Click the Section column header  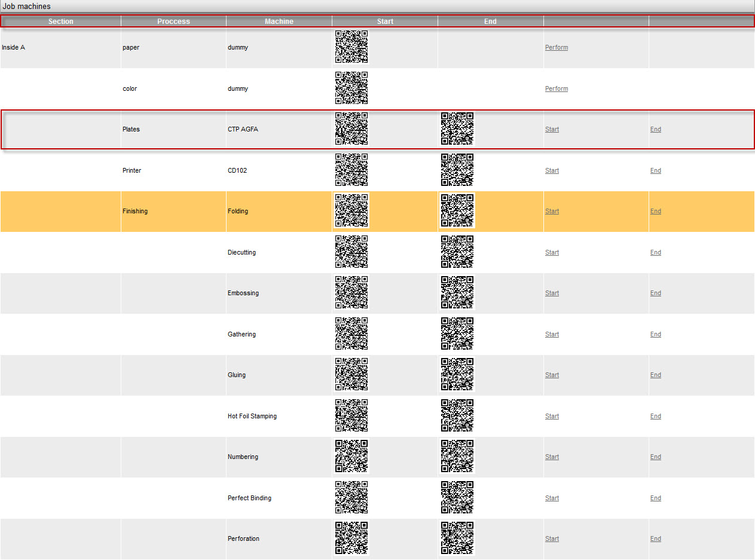pos(61,22)
